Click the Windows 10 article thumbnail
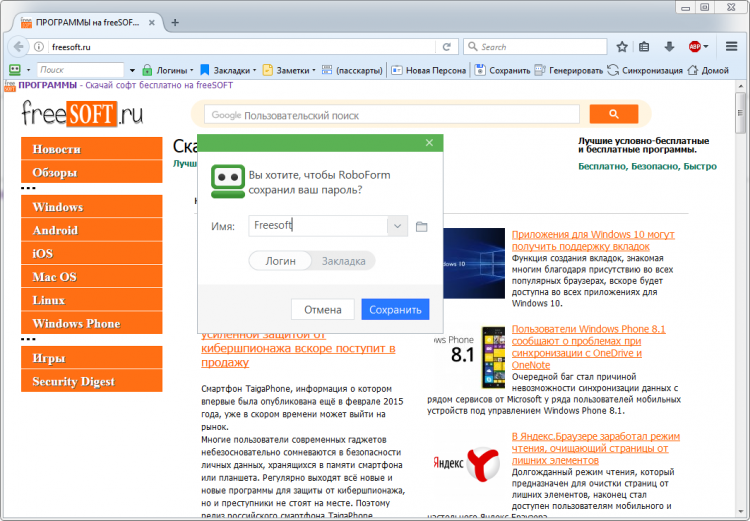 tap(474, 263)
